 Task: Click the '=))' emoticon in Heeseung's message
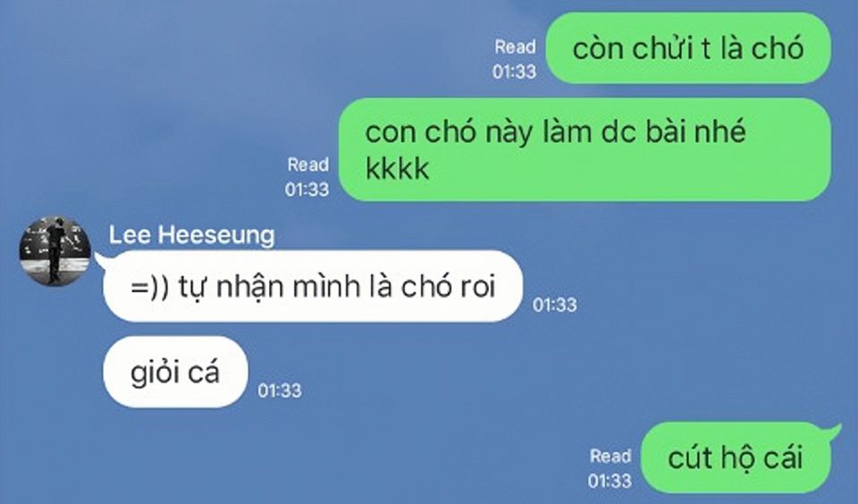(x=150, y=287)
